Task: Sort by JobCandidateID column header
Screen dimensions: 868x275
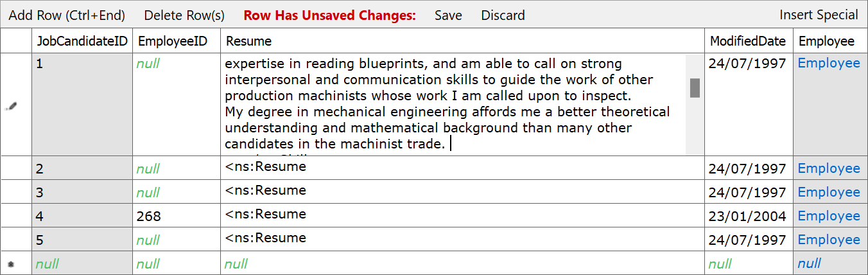Action: coord(82,41)
